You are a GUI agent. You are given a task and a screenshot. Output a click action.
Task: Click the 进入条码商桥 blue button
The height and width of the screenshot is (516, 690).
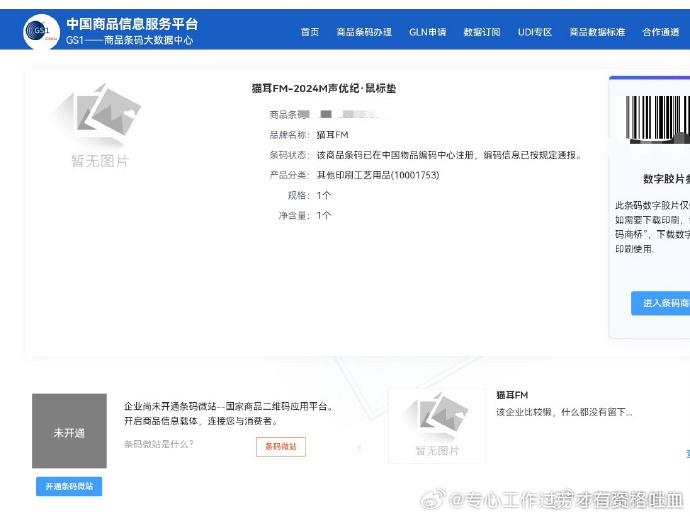point(661,303)
